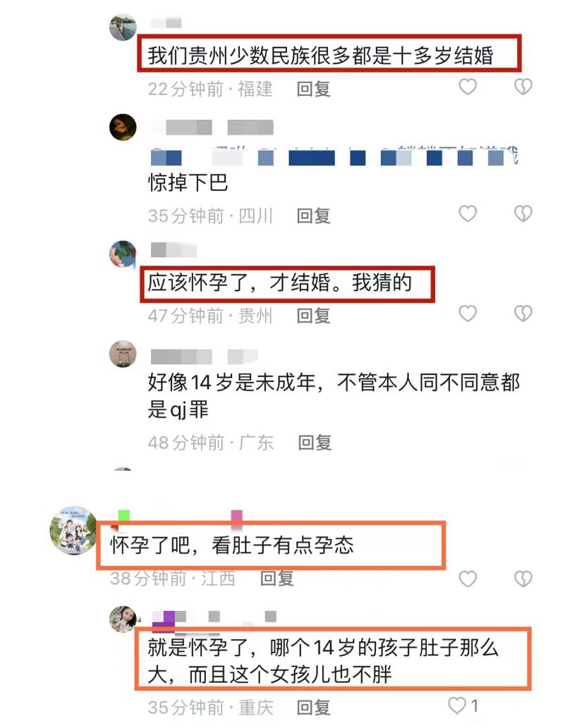Reply to the 惊掉下巴 comment

(314, 216)
